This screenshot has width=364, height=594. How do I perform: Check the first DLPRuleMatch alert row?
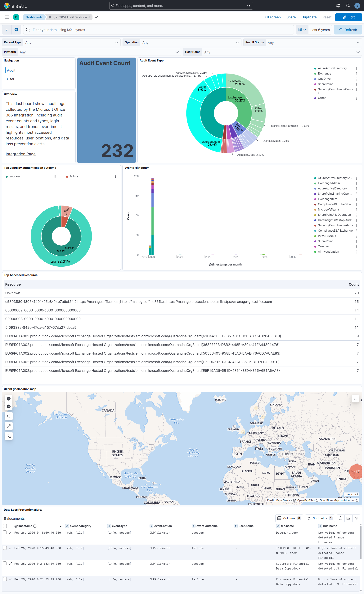point(5,533)
